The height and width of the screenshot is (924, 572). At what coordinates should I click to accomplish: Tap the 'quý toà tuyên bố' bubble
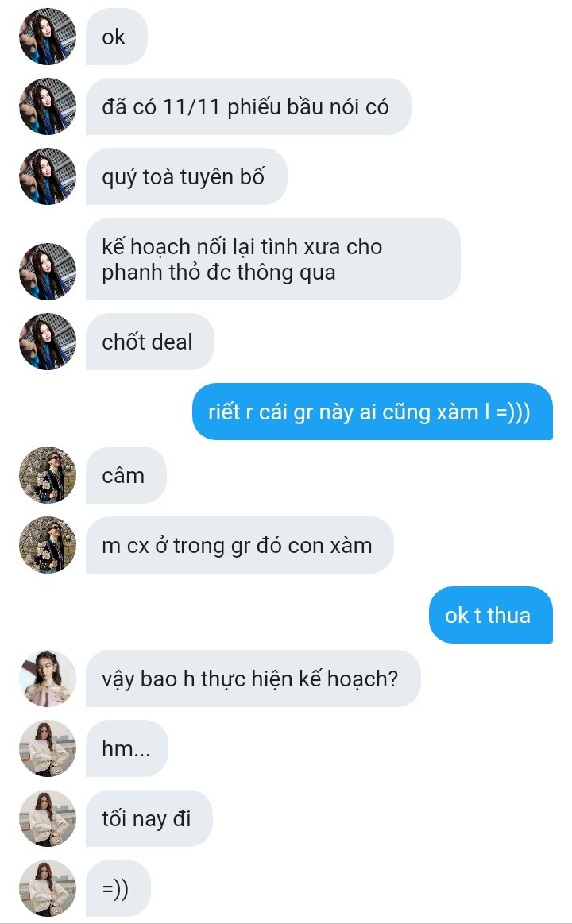[x=187, y=176]
